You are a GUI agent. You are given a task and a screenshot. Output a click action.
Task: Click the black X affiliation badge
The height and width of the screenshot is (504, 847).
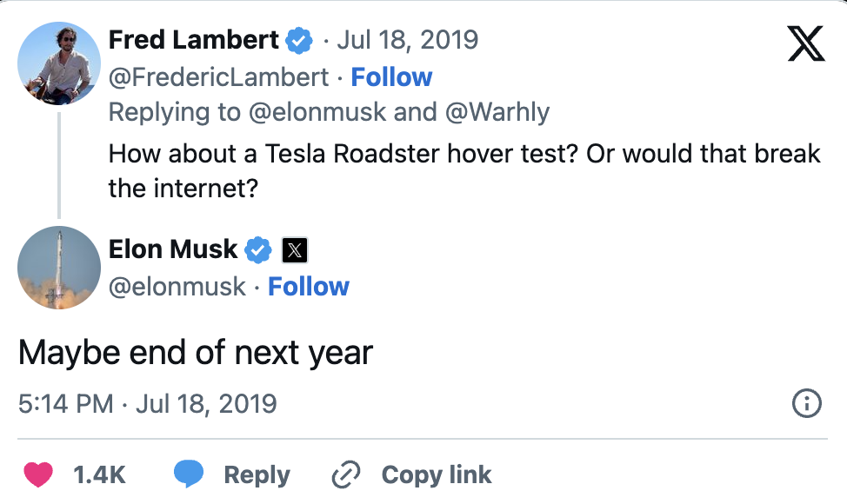click(295, 250)
